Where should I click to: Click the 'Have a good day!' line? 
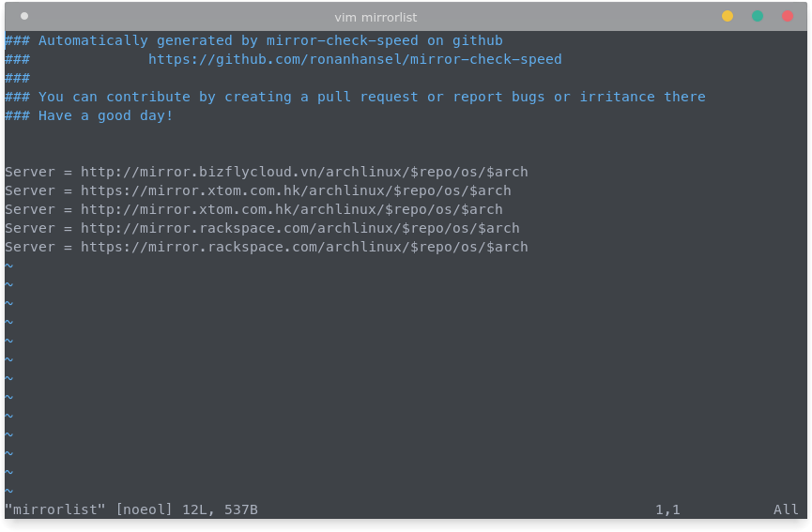[88, 115]
